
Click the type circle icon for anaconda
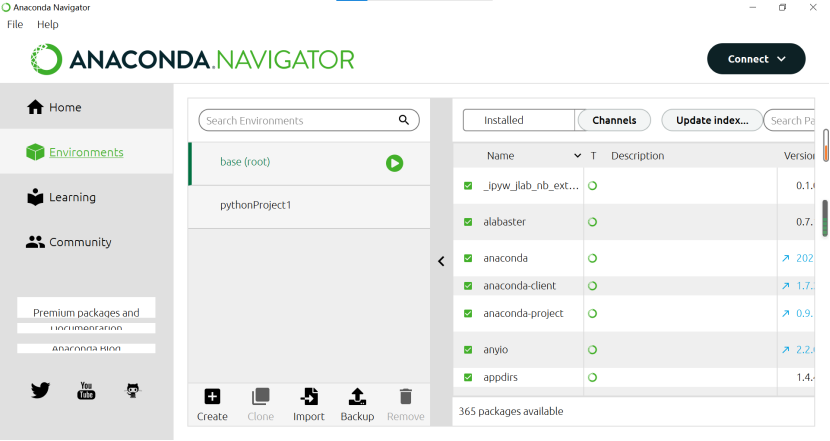[592, 258]
